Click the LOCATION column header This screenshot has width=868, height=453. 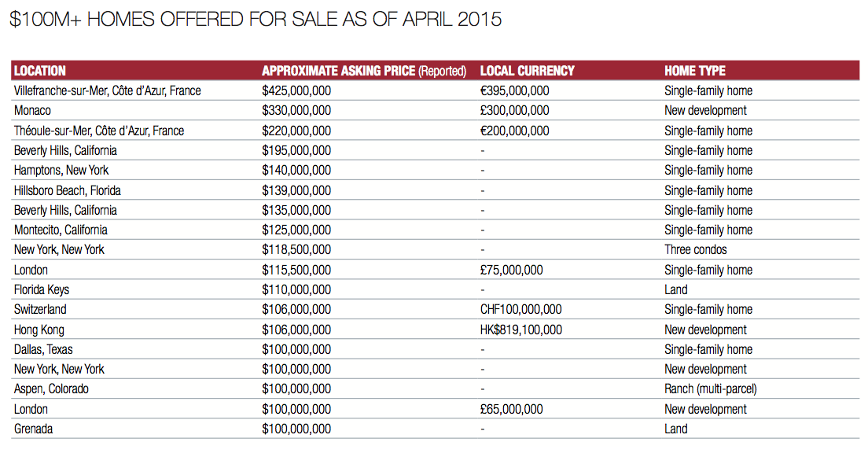[x=40, y=71]
